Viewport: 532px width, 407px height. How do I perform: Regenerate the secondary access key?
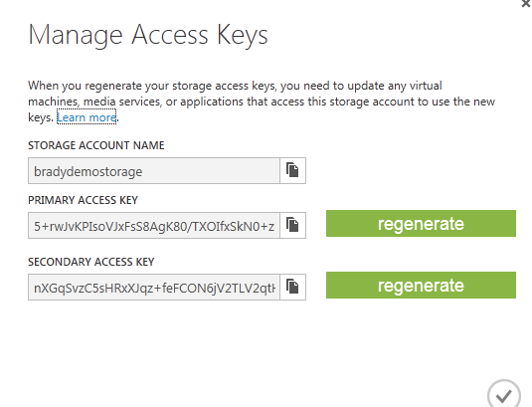[x=421, y=286]
